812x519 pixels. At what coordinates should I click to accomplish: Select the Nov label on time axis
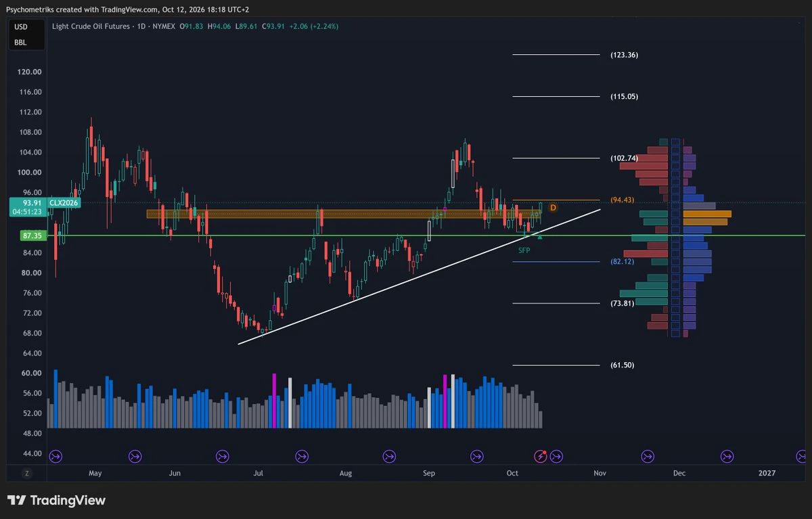coord(599,473)
